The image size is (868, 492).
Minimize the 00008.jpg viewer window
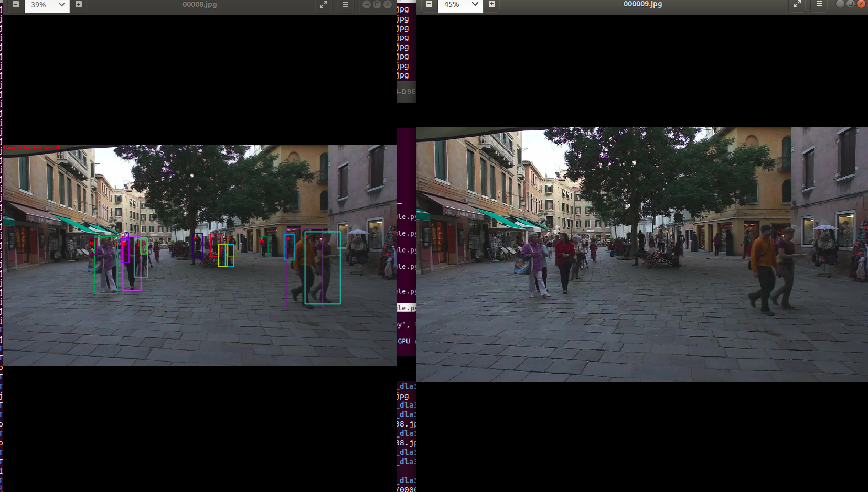tap(367, 4)
